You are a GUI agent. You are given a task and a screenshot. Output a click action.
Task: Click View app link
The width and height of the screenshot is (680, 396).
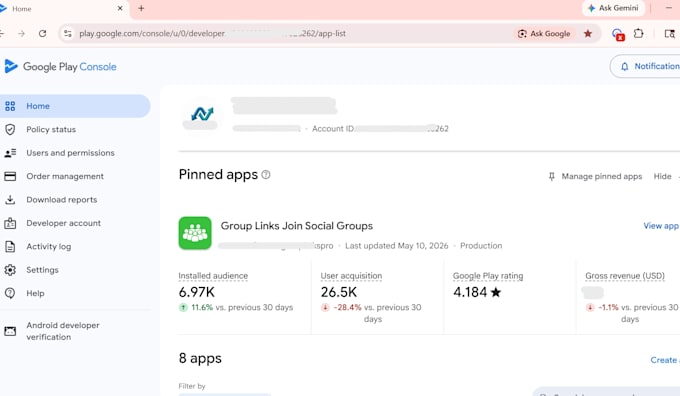click(660, 226)
